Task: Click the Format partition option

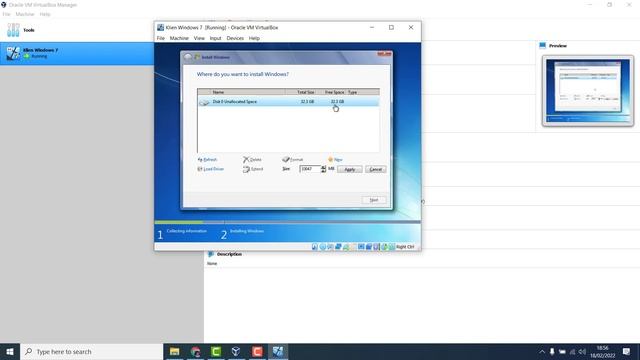Action: point(293,160)
